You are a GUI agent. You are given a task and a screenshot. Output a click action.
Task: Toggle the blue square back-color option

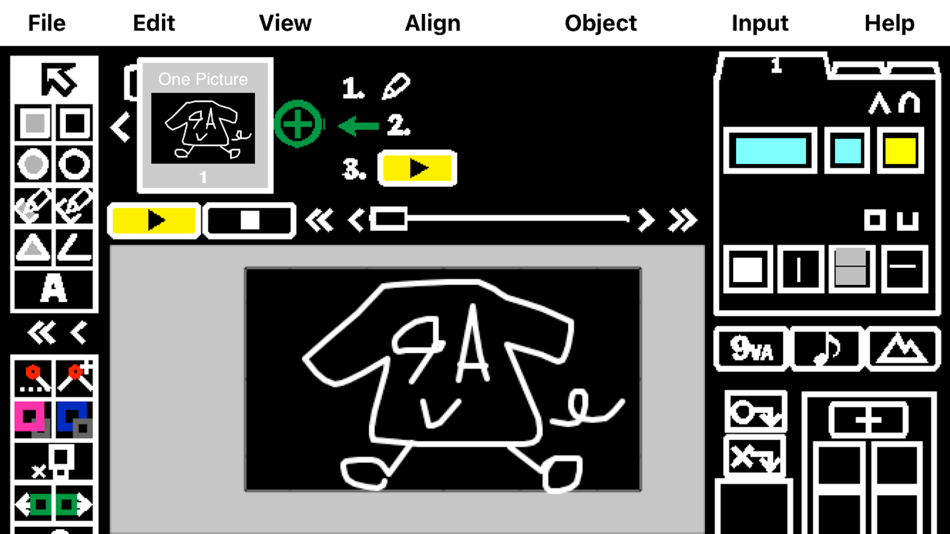74,419
